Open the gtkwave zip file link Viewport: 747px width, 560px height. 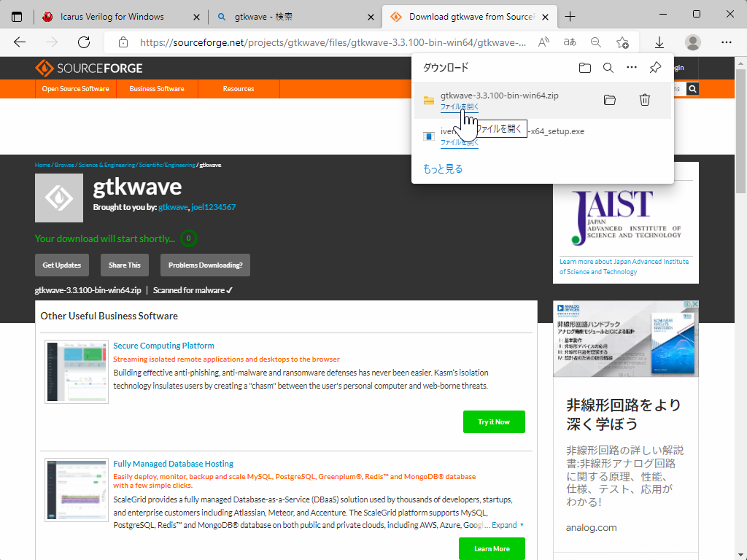coord(460,106)
